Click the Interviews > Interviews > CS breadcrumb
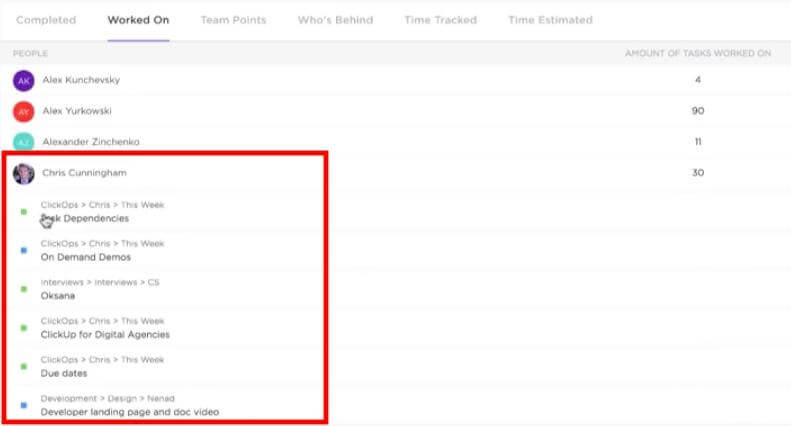This screenshot has height=426, width=791. [99, 282]
